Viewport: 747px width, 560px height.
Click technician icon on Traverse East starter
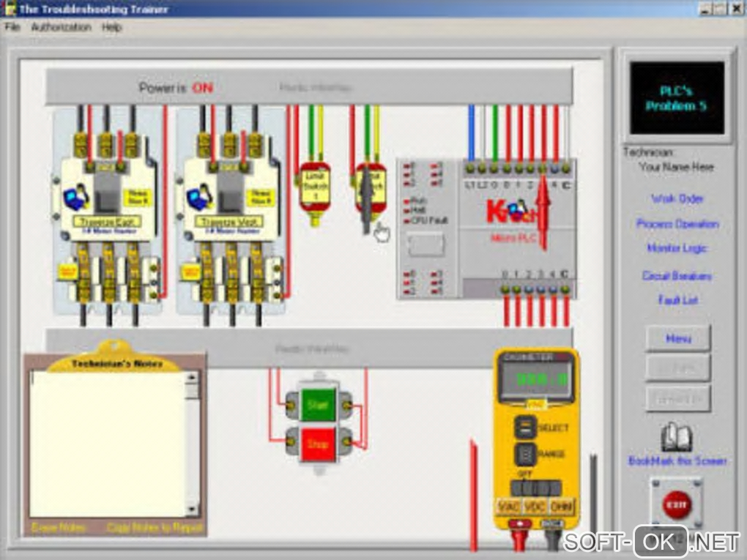[75, 197]
